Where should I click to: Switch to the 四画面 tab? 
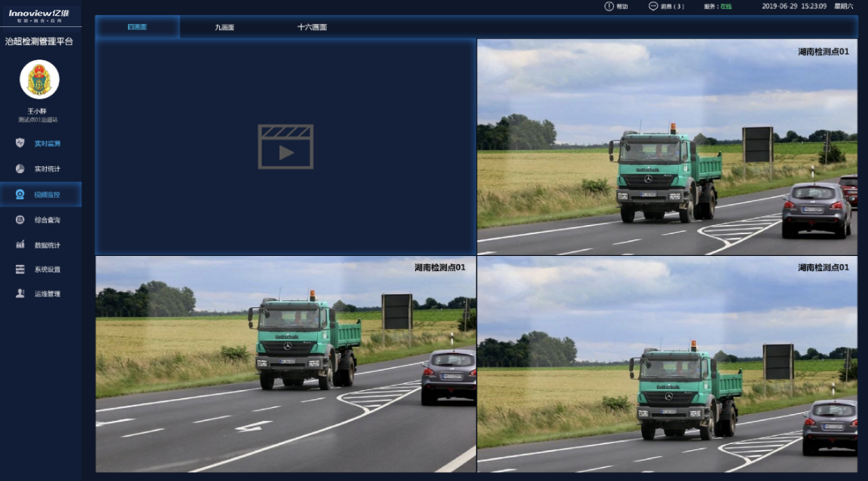(137, 27)
